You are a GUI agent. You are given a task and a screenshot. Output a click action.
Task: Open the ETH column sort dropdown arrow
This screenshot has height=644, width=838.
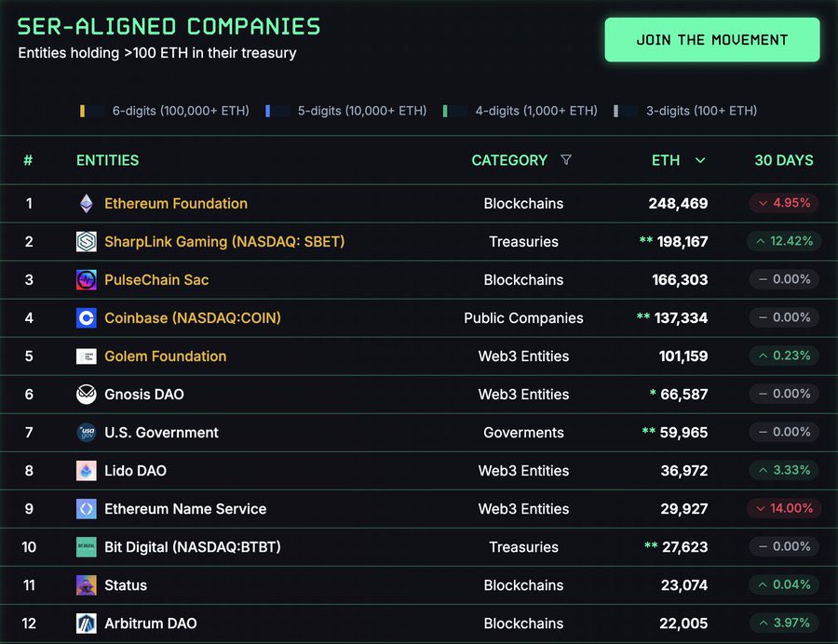pyautogui.click(x=700, y=159)
